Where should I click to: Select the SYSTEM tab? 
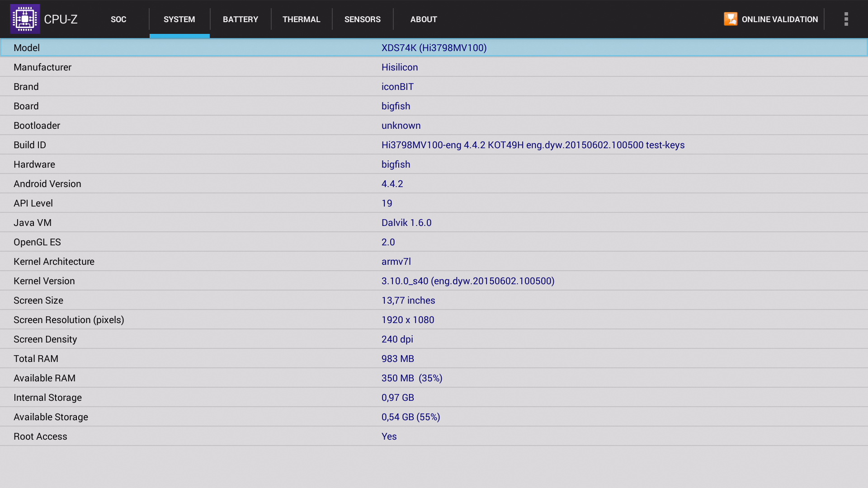179,19
